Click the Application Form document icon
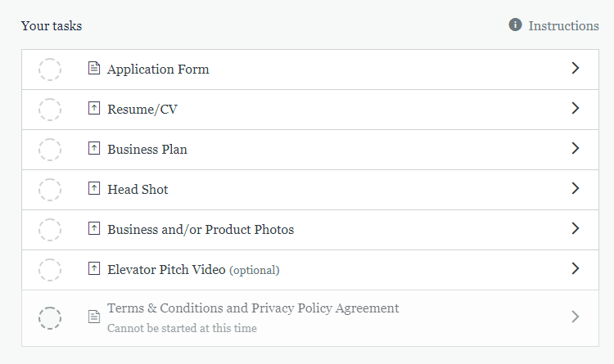Screen dimensions: 614x364 click(94, 68)
